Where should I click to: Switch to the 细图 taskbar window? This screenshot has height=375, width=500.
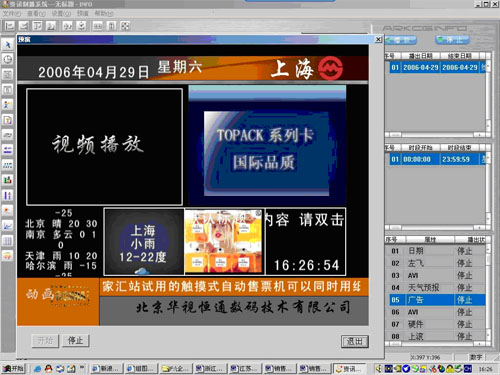point(141,369)
